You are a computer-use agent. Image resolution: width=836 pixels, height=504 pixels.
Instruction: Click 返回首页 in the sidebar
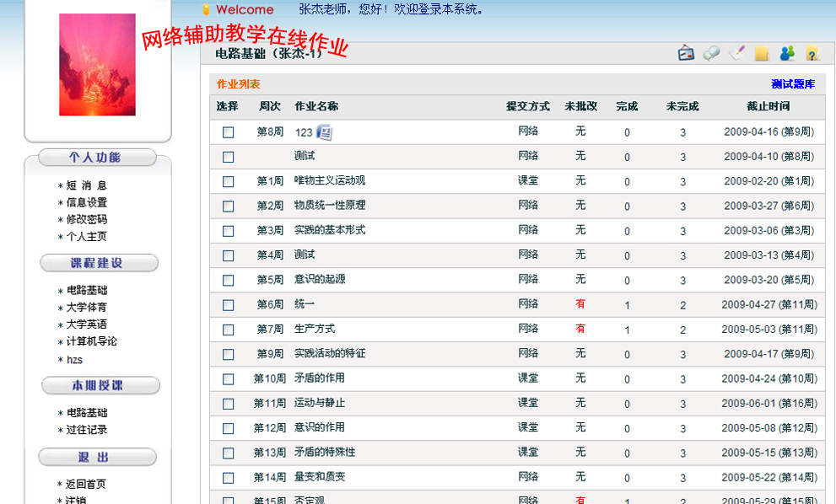tap(86, 485)
